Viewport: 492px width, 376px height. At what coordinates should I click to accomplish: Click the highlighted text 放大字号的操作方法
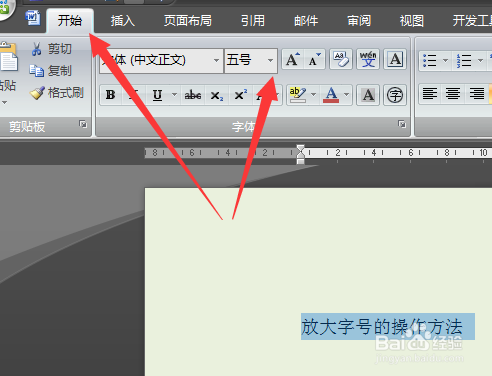pos(382,327)
